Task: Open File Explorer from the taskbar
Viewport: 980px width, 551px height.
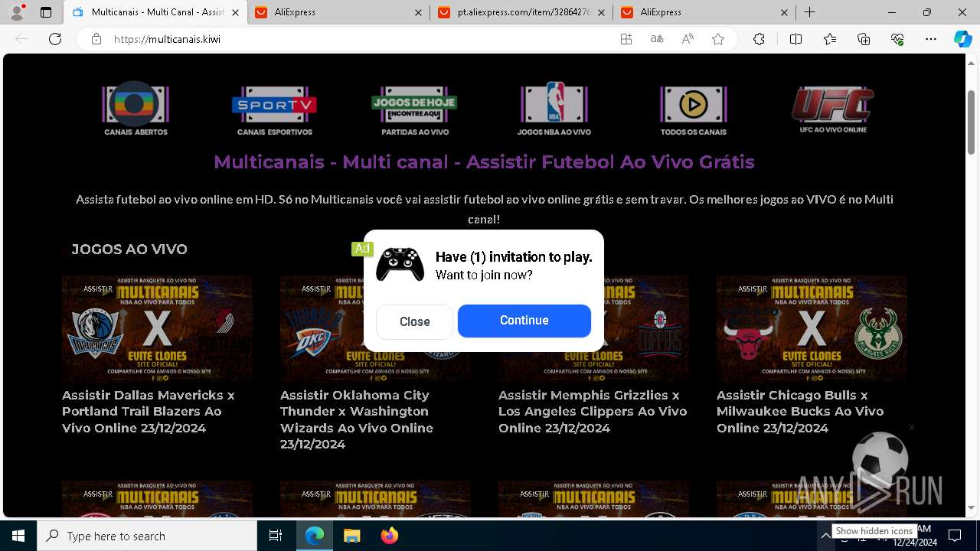Action: [351, 536]
